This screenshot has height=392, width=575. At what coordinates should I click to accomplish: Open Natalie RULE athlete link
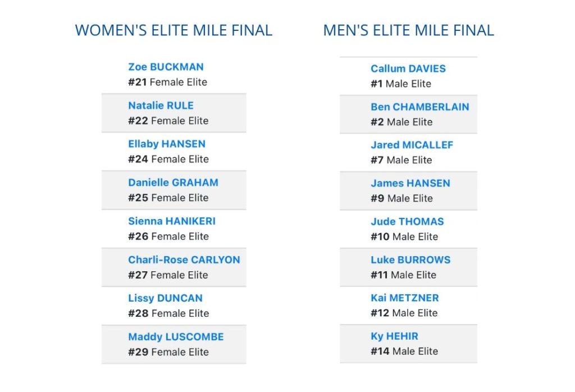point(161,106)
